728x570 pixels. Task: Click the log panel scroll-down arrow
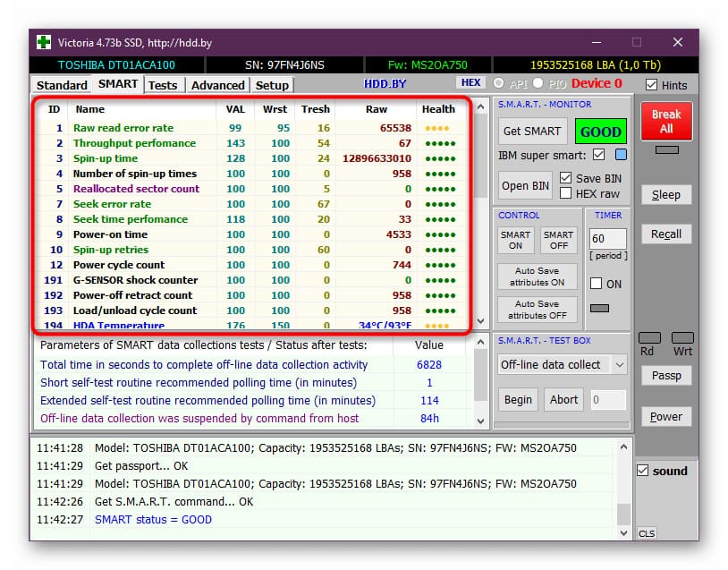click(x=623, y=532)
